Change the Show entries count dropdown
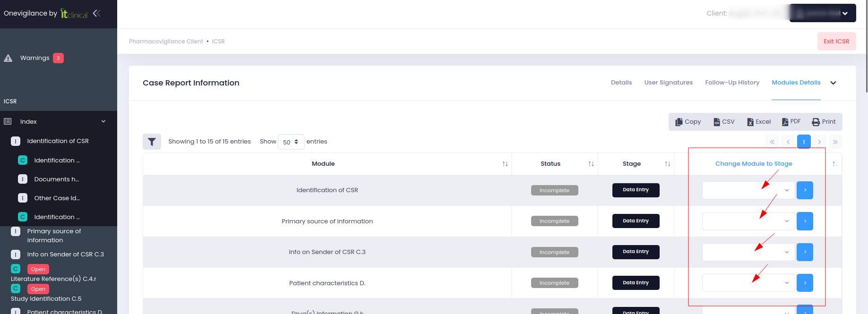This screenshot has height=314, width=868. coord(291,142)
